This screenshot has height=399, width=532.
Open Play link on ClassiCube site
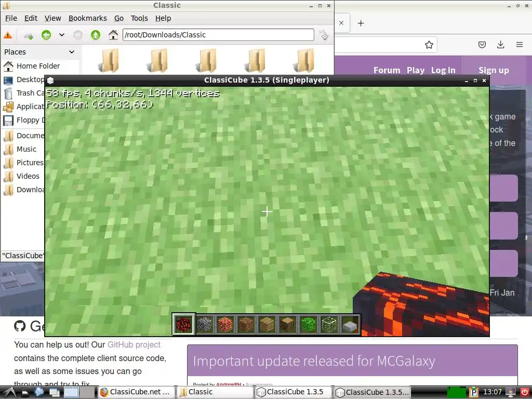pos(416,70)
